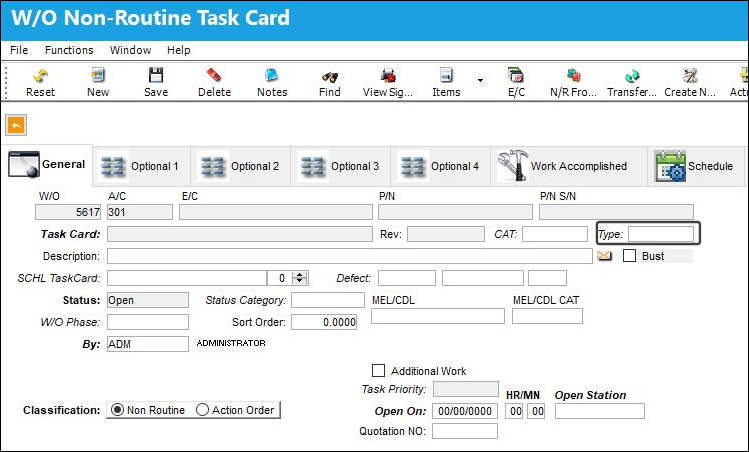The image size is (749, 452).
Task: Open the Functions menu
Action: coord(69,50)
